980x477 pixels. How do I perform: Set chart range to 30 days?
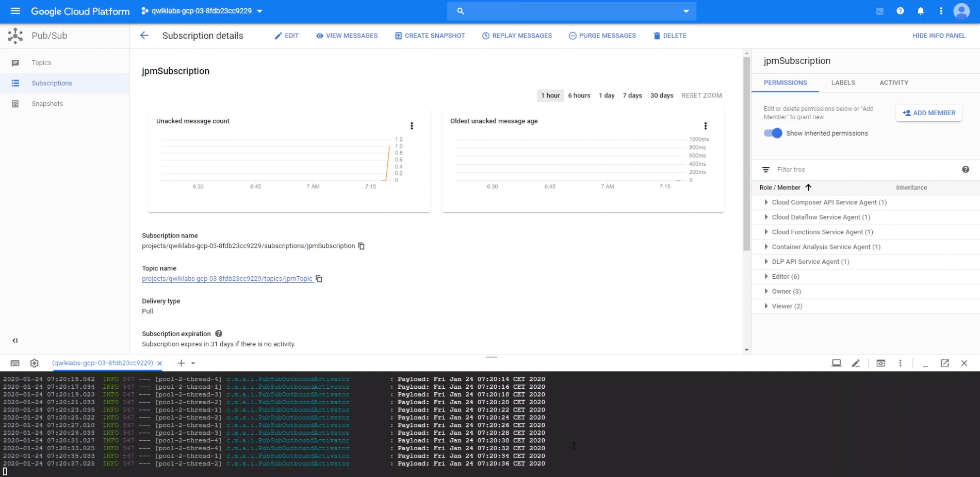click(662, 96)
